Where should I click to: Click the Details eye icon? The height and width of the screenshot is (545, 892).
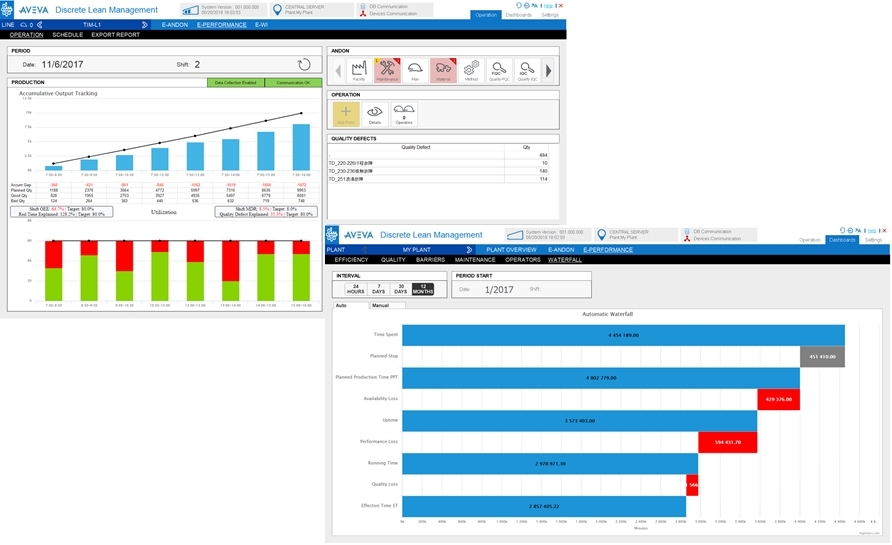click(375, 115)
